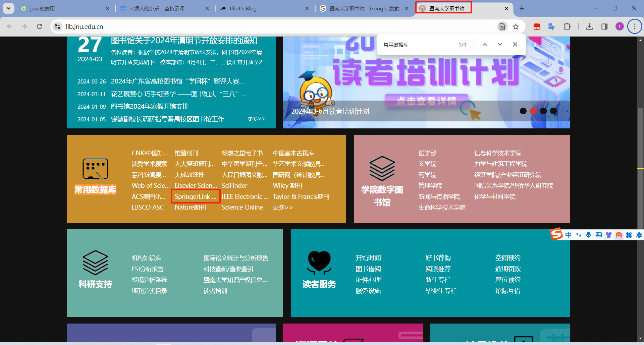The height and width of the screenshot is (345, 644).
Task: Open the IEEE Electronic database link
Action: [x=245, y=196]
